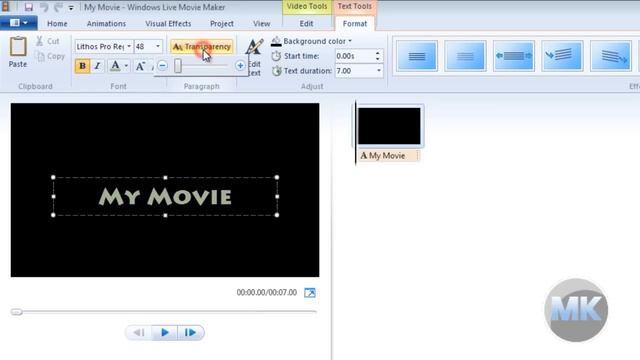
Task: Click the Play button
Action: click(165, 333)
